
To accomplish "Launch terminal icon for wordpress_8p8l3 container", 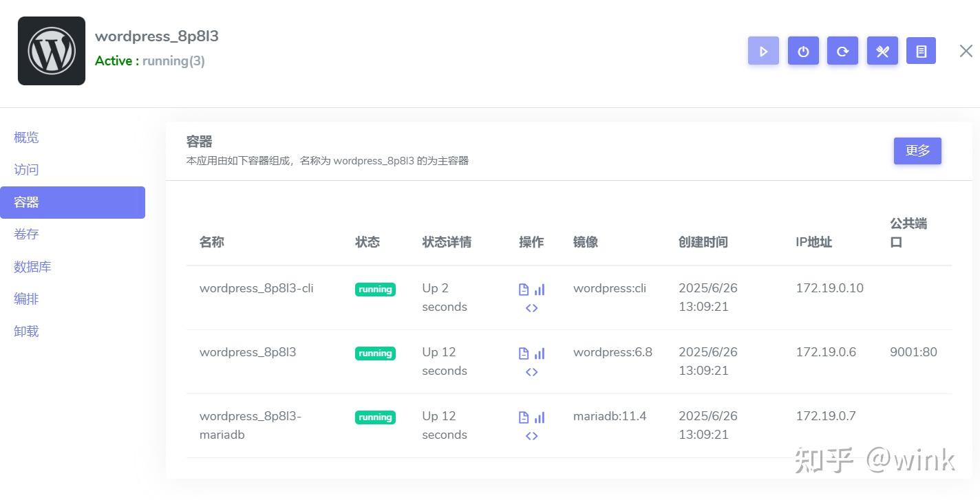I will pyautogui.click(x=531, y=372).
